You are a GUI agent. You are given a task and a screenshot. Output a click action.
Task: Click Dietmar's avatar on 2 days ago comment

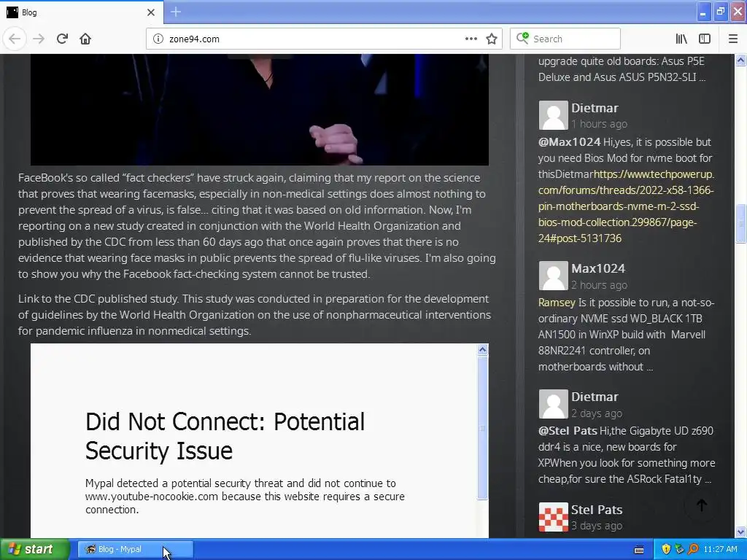click(x=553, y=404)
